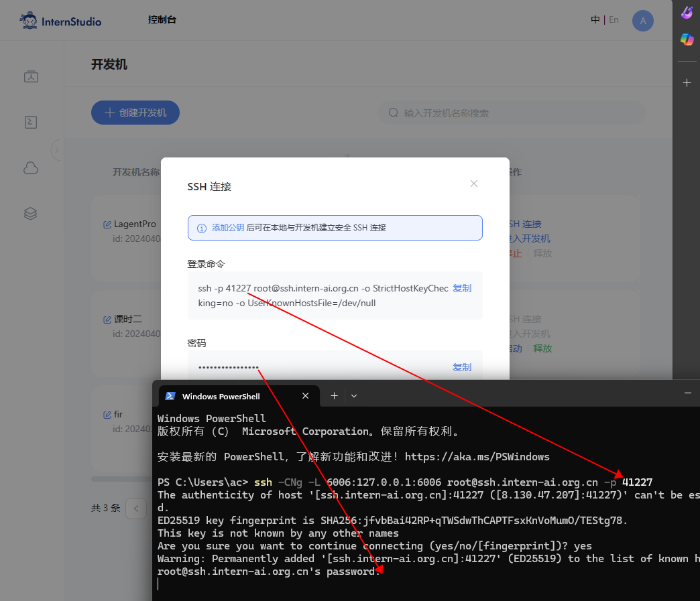Click the PowerShell tab icon
The height and width of the screenshot is (601, 700).
point(170,396)
